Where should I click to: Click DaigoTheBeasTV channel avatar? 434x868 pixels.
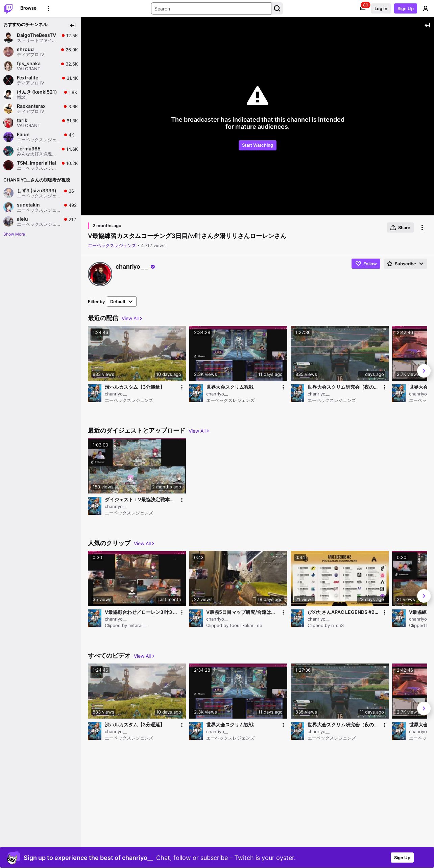(8, 38)
